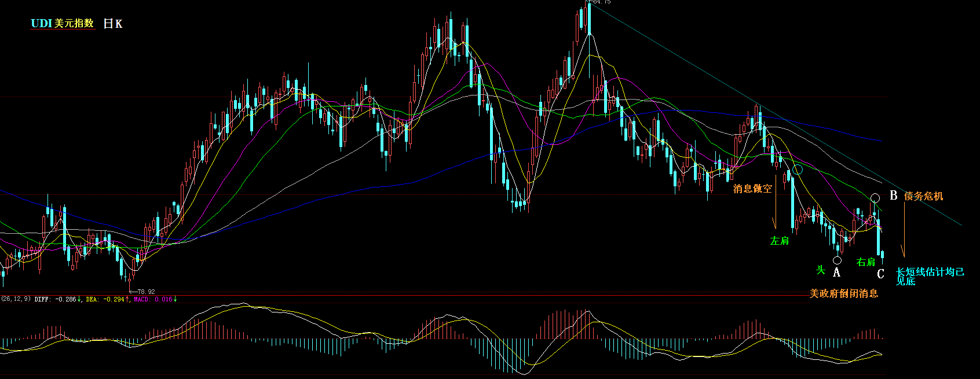The height and width of the screenshot is (379, 980).
Task: Click the 84.75 high price label
Action: tap(602, 2)
